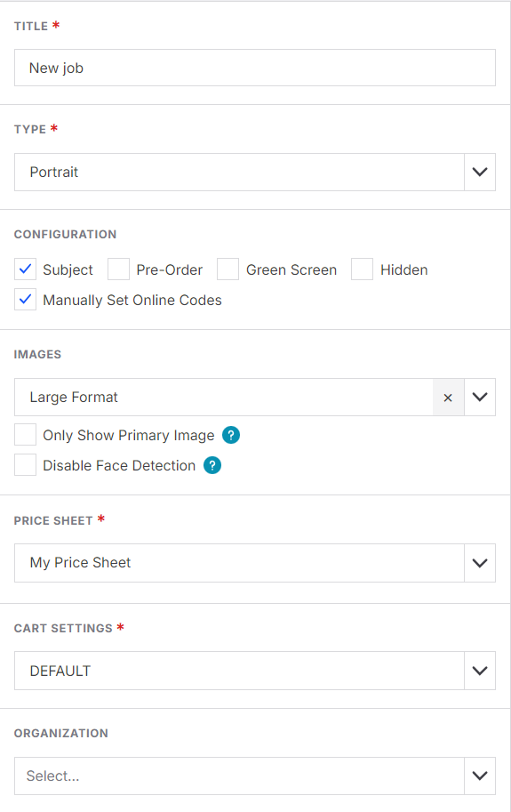
Task: Open the Type dropdown chevron
Action: 480,172
